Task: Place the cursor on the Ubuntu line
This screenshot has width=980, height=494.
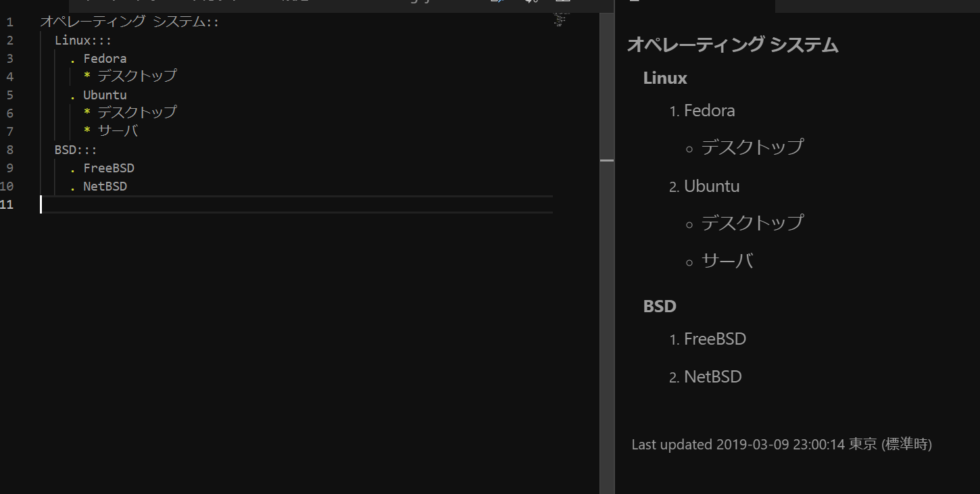Action: pyautogui.click(x=105, y=95)
